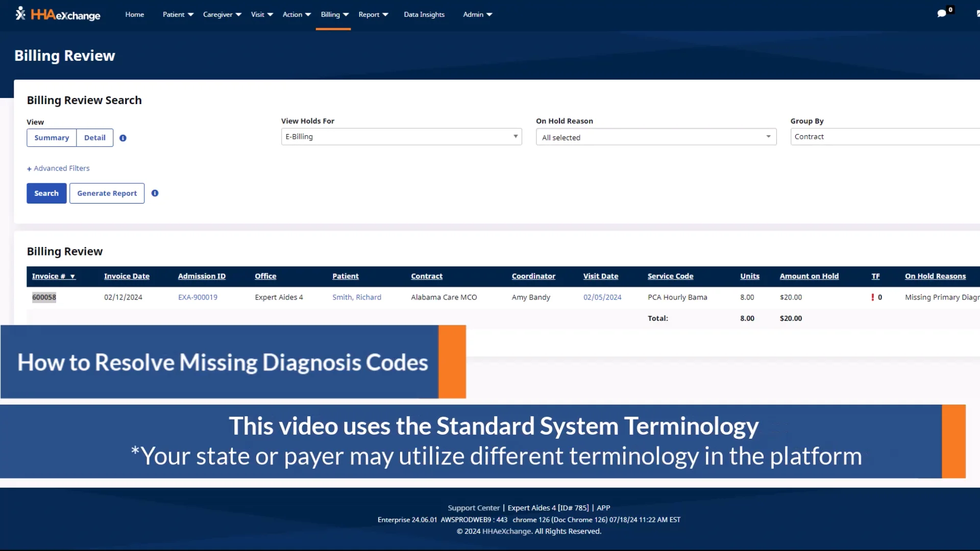Open the info tooltip next to Detail view
The height and width of the screenshot is (551, 980).
pos(122,138)
